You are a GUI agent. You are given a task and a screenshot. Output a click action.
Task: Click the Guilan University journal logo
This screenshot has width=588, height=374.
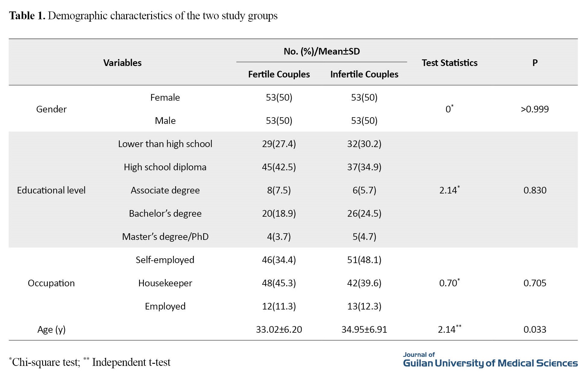pyautogui.click(x=490, y=360)
